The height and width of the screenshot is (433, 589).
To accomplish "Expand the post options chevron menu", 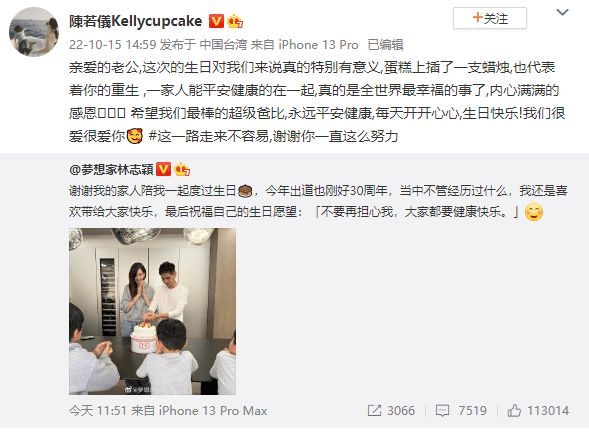I will coord(562,13).
